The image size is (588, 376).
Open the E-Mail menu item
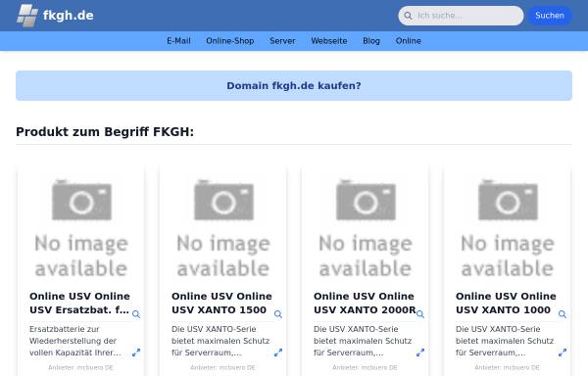(x=179, y=41)
